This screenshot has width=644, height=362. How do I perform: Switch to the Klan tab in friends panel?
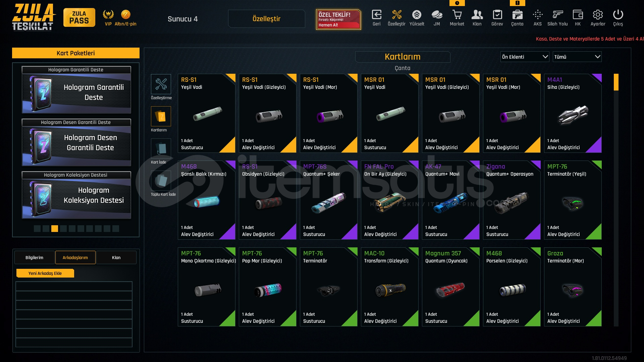click(116, 257)
